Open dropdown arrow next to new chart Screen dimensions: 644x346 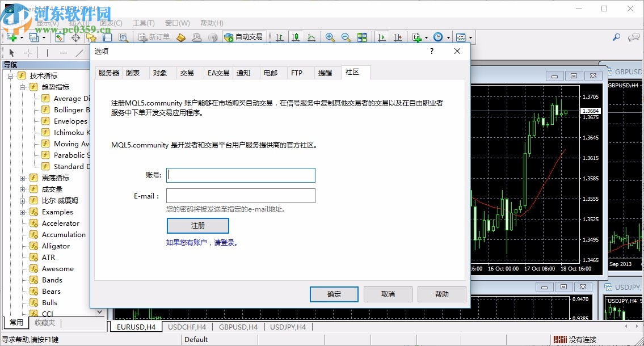(22, 38)
